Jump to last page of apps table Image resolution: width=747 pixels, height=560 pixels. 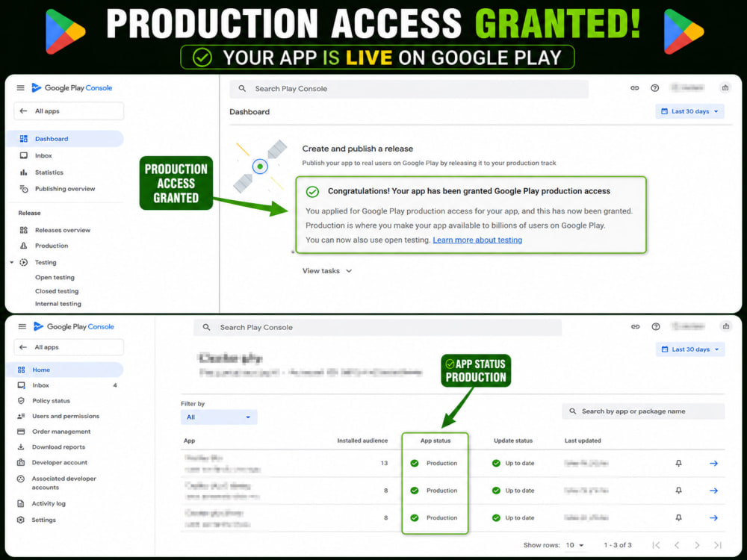(718, 545)
